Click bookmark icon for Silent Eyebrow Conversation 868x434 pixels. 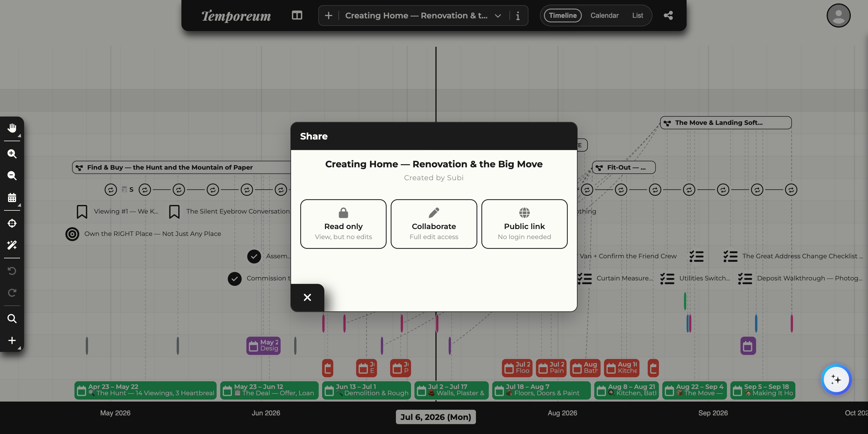point(174,212)
